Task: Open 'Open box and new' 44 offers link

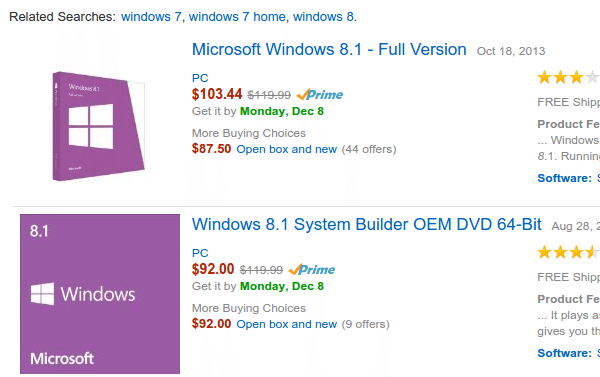Action: coord(287,149)
